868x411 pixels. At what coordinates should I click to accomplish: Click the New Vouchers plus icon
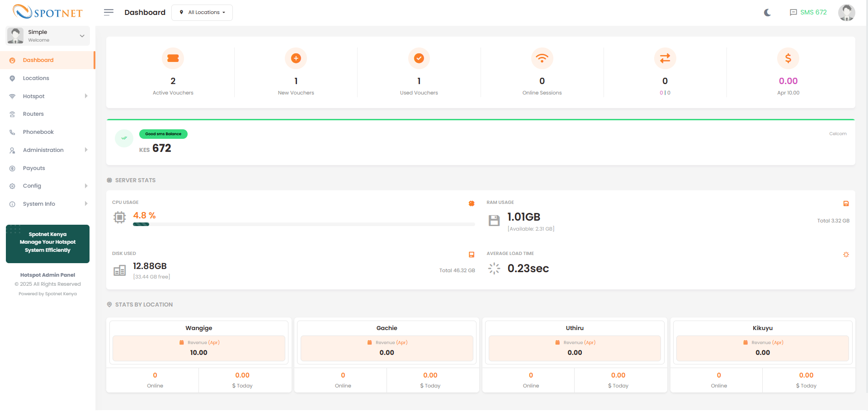[296, 58]
